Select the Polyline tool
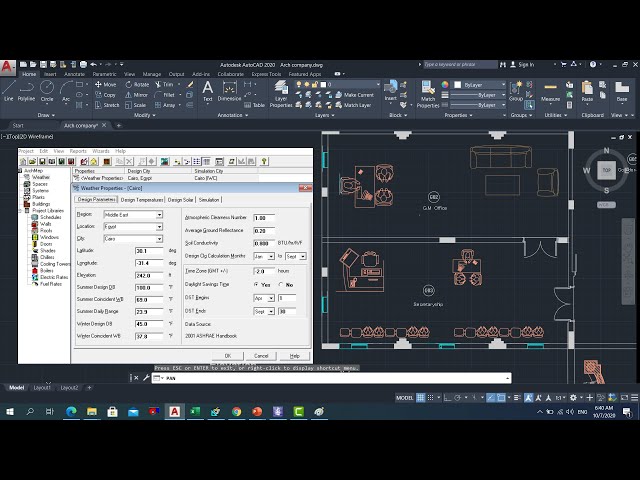Viewport: 640px width, 480px height. (x=26, y=91)
